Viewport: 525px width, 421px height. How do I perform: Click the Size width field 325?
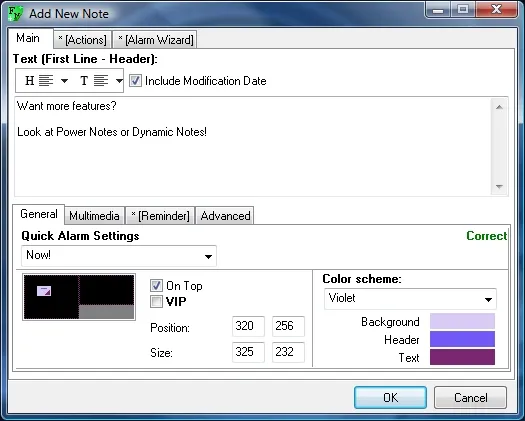click(248, 352)
